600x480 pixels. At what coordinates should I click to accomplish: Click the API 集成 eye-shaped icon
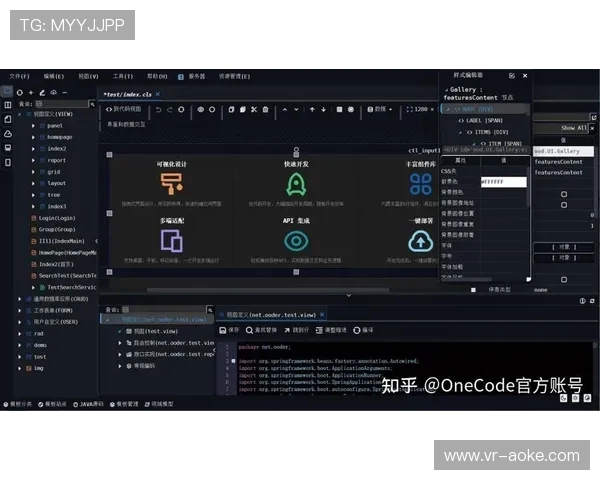coord(295,240)
